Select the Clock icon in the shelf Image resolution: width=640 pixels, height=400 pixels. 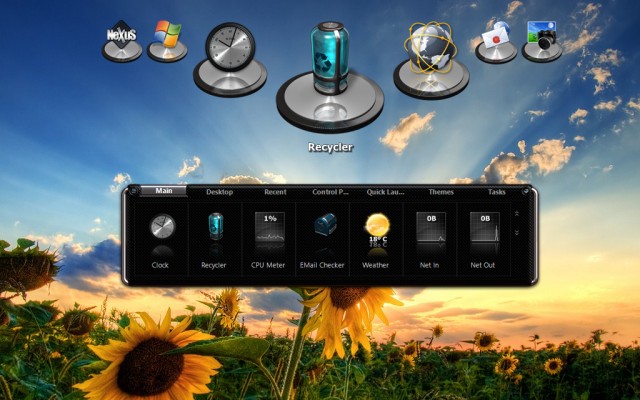coord(162,227)
